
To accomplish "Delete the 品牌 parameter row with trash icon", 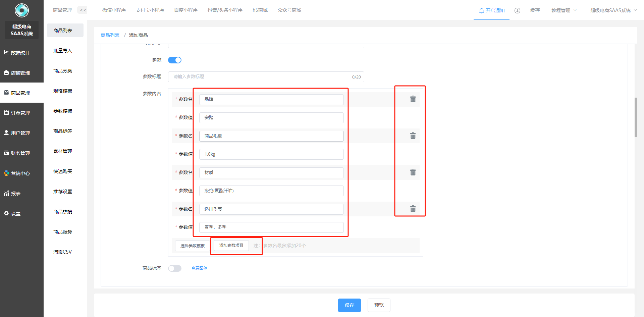I will click(413, 99).
